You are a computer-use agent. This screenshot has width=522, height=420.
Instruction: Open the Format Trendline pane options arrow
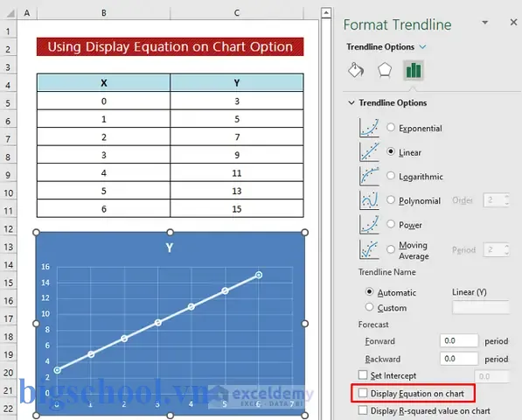tap(485, 23)
